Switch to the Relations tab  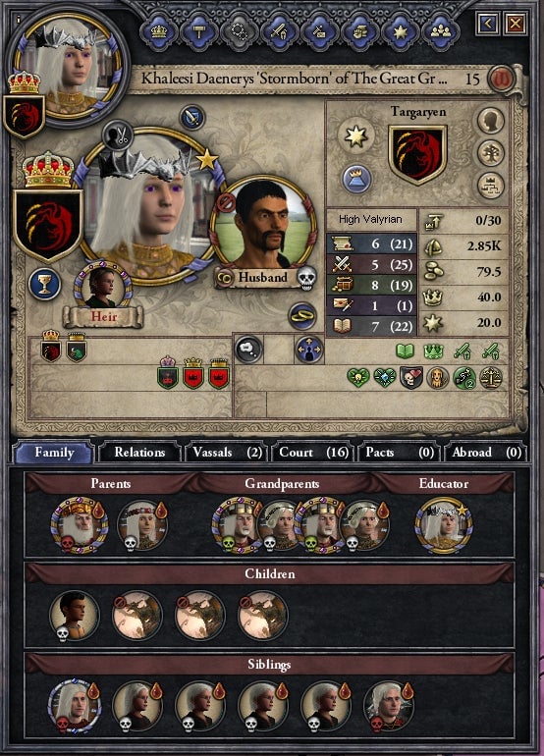(x=139, y=453)
